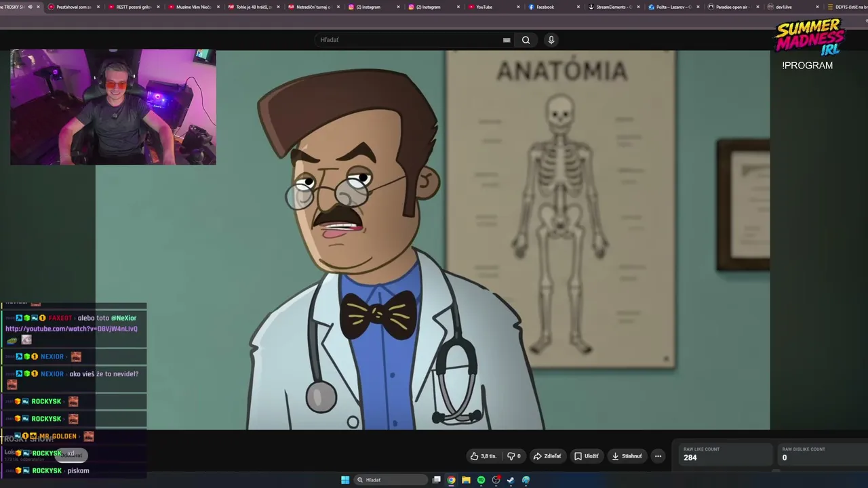The width and height of the screenshot is (868, 488).
Task: Click the Summer Madness IRL logo
Action: pyautogui.click(x=810, y=37)
